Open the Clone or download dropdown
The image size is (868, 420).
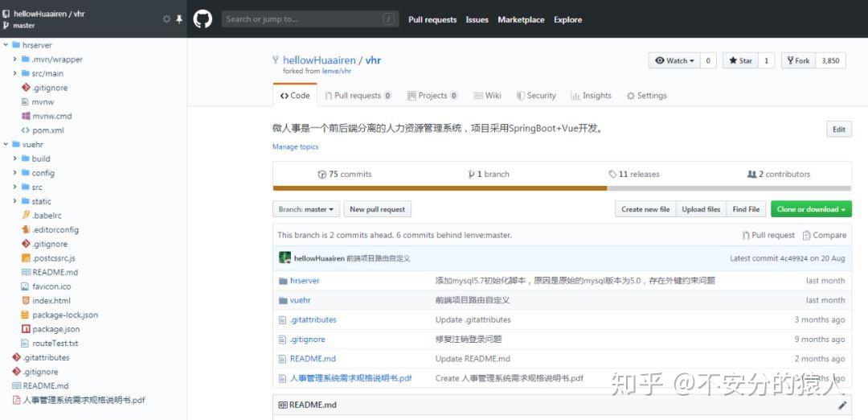(x=811, y=209)
